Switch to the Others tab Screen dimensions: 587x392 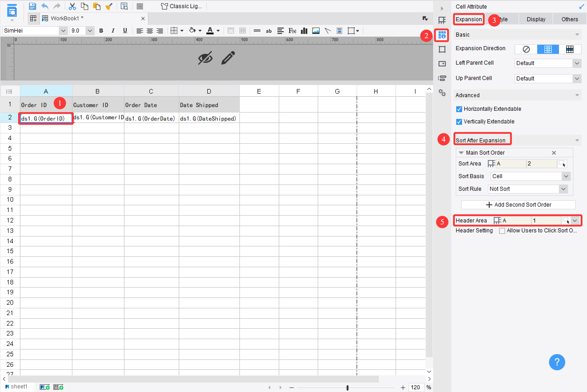tap(570, 19)
